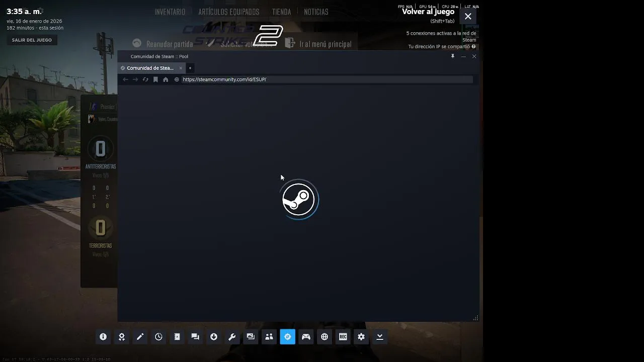Toggle the highlighted blue browser icon
The width and height of the screenshot is (644, 362).
[287, 337]
